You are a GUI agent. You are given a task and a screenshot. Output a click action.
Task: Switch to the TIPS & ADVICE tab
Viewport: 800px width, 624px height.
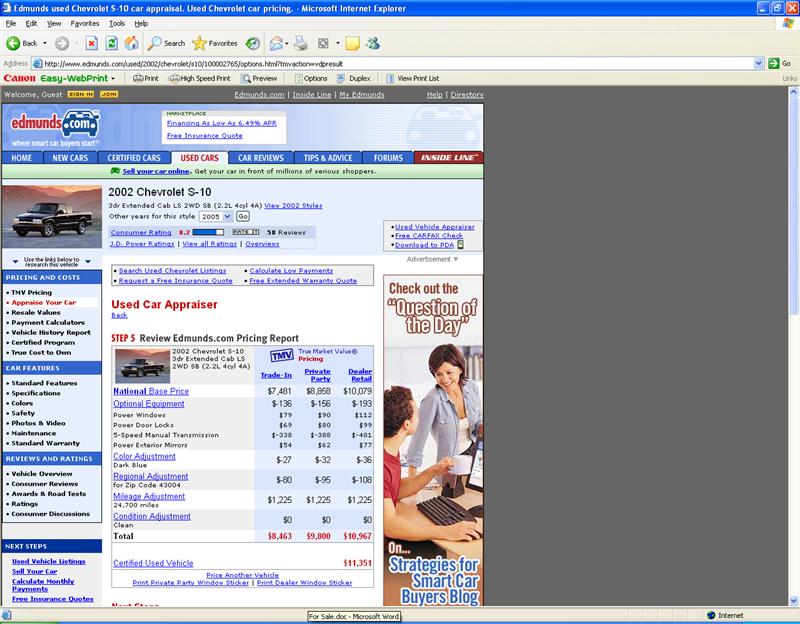[x=328, y=158]
